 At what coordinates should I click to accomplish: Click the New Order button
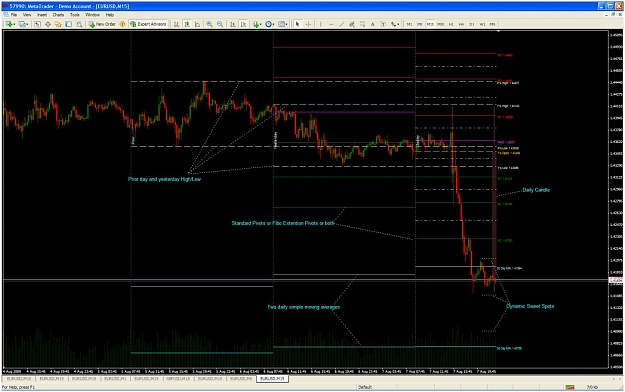click(102, 24)
